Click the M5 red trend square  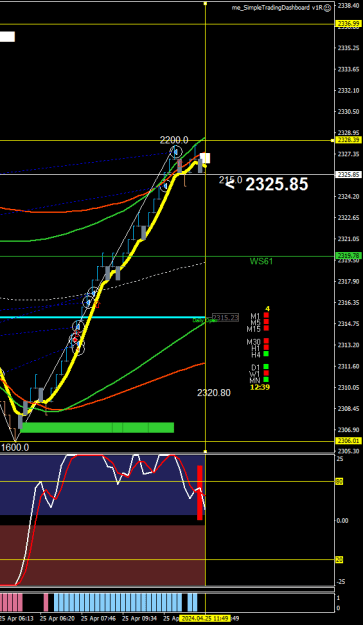[x=266, y=322]
